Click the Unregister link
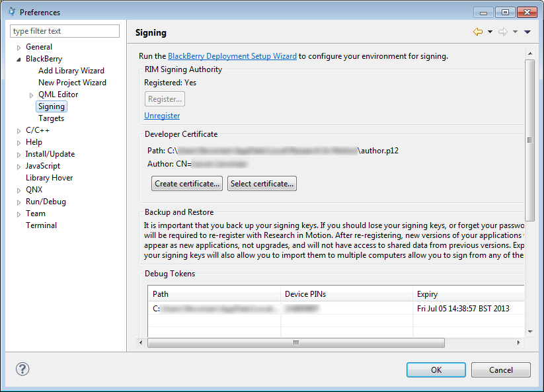This screenshot has width=544, height=392. [162, 116]
